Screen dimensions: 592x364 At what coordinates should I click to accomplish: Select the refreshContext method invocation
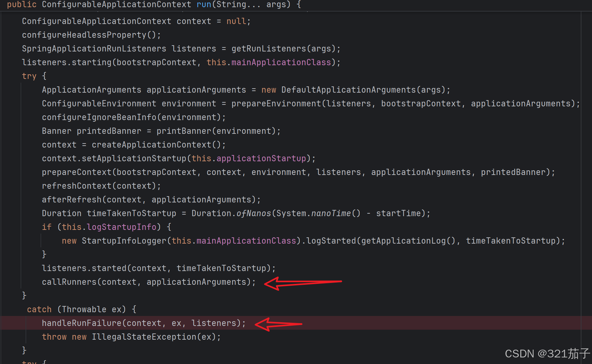(76, 186)
